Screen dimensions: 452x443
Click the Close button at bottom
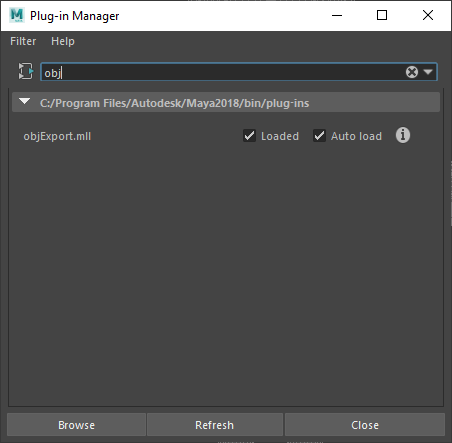pos(365,425)
